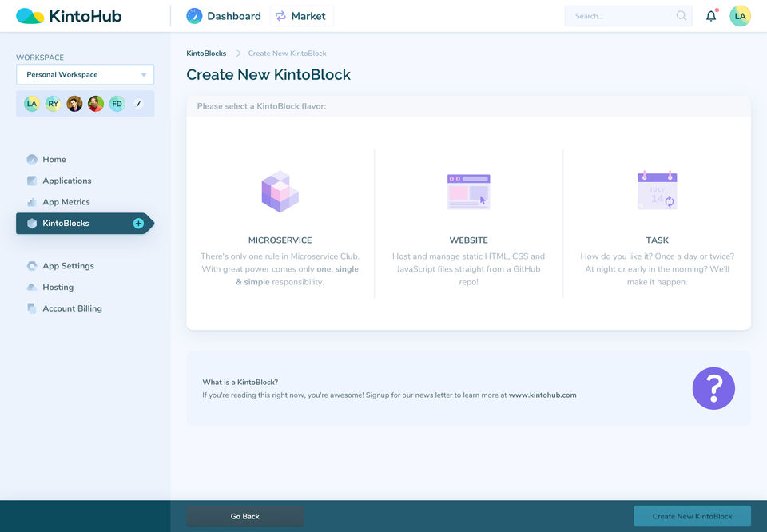
Task: Click the 'What is a KintoBlock?' heading
Action: click(240, 383)
